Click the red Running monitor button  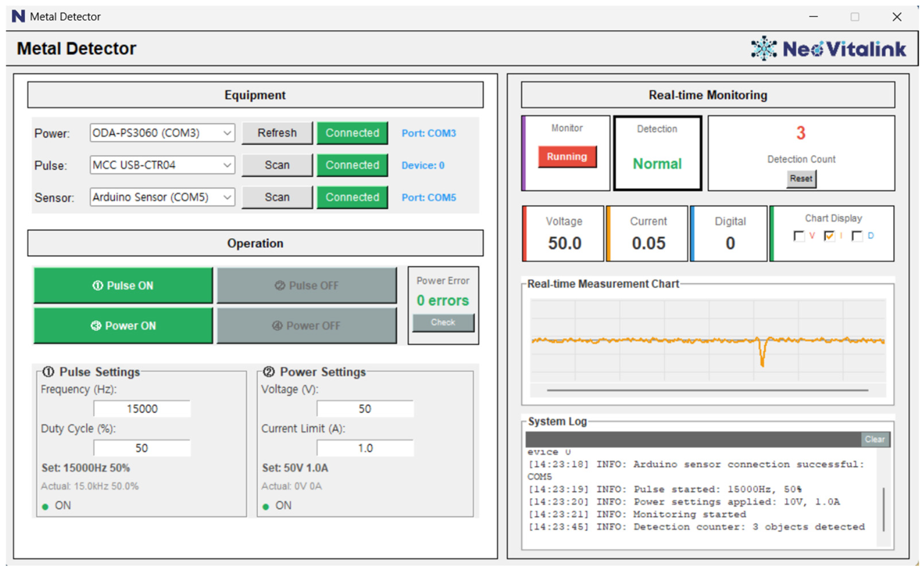tap(567, 156)
